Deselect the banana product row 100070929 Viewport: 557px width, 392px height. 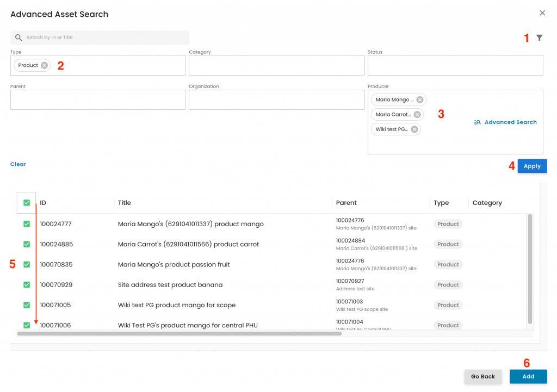[27, 285]
